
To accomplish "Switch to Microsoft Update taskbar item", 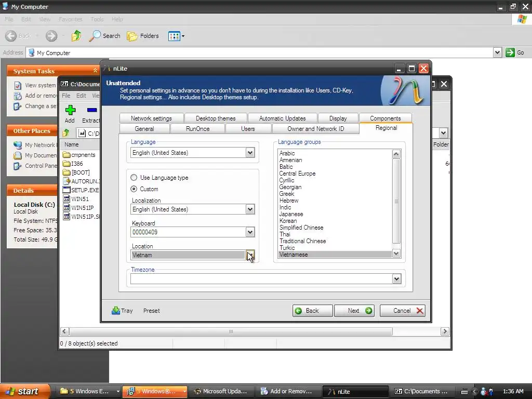I will 220,391.
